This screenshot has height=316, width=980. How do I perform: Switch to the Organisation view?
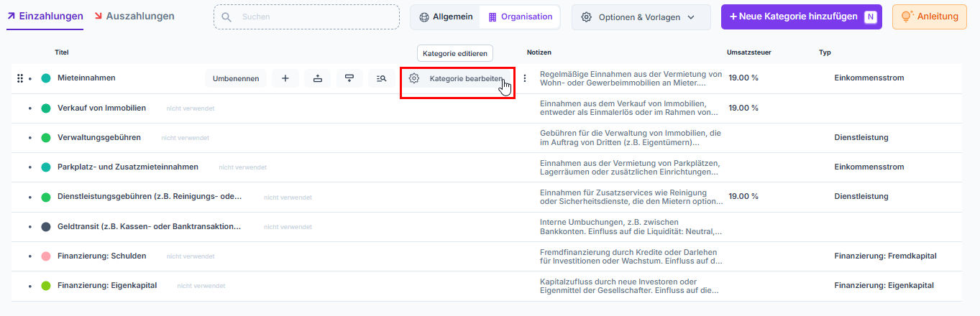click(x=520, y=17)
